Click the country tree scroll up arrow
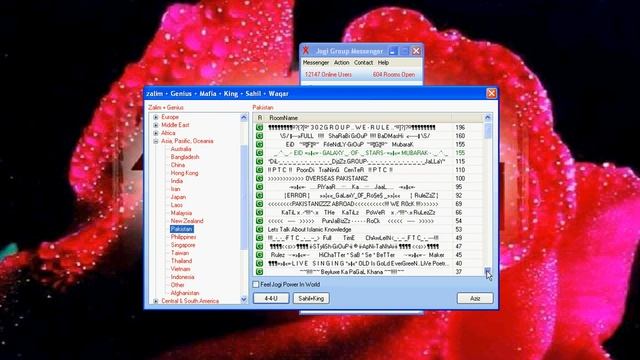Viewport: 640px width, 360px height. [x=244, y=118]
